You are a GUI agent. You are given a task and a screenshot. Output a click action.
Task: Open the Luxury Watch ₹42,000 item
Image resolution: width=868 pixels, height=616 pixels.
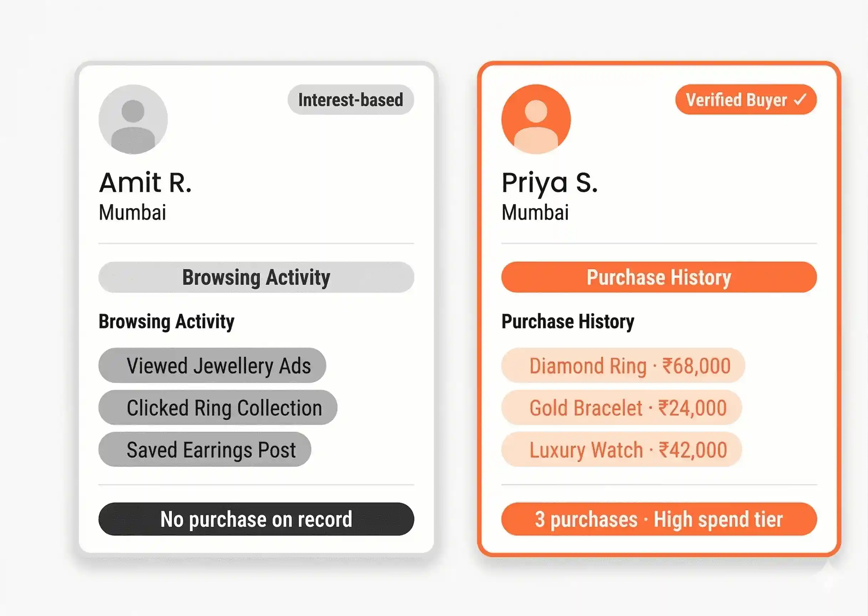[622, 450]
